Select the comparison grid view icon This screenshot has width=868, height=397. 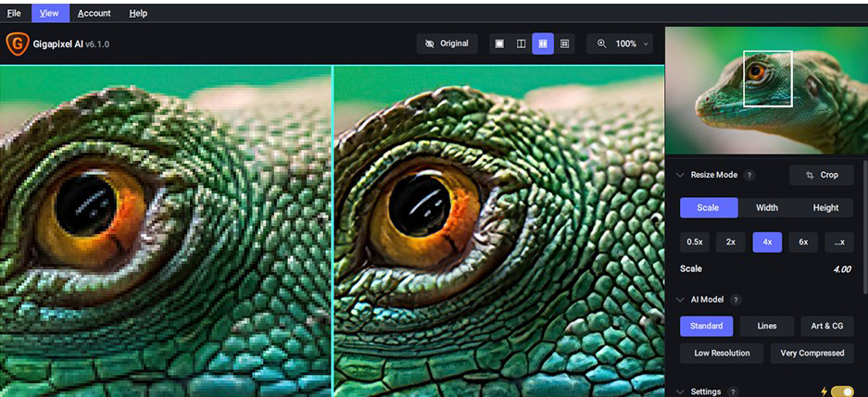pos(565,43)
